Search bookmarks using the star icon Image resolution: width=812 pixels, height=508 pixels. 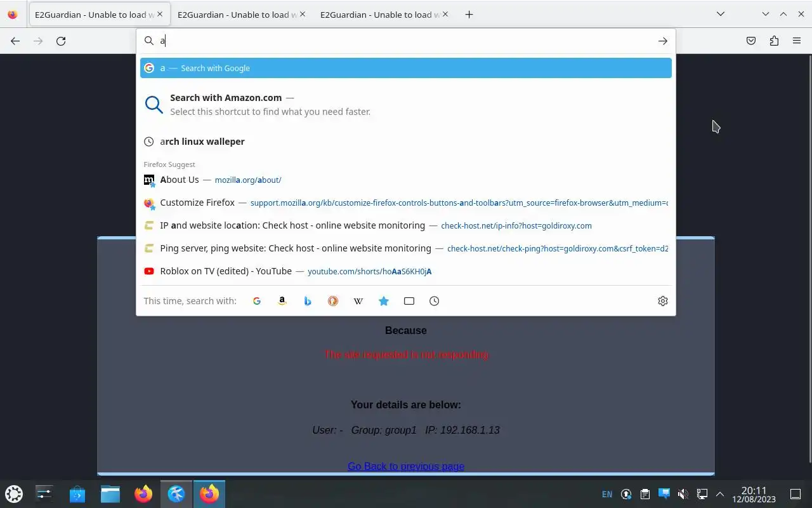click(384, 301)
